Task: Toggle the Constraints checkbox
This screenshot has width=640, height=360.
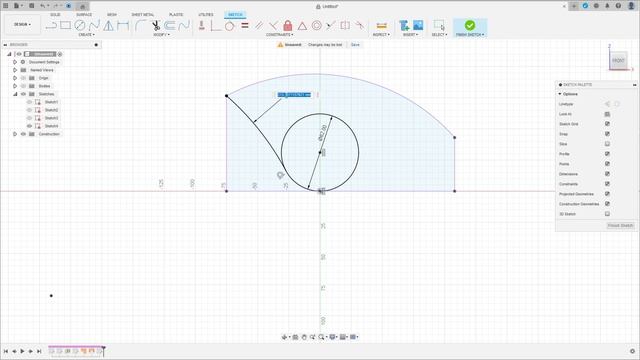Action: pyautogui.click(x=607, y=184)
